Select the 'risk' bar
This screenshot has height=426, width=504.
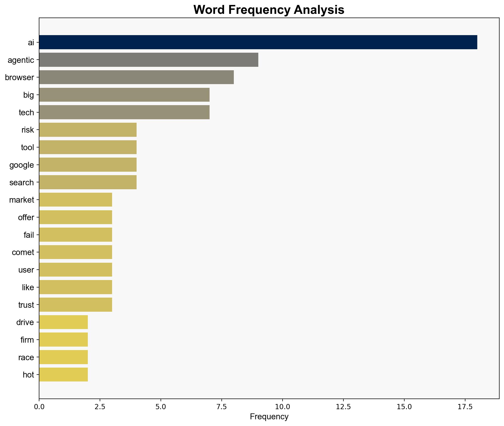(88, 130)
